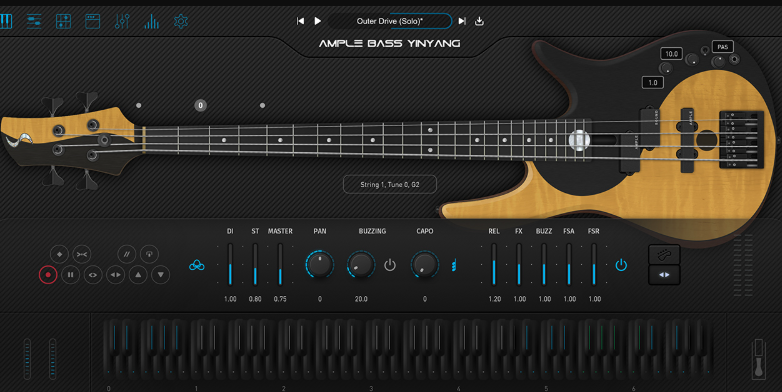Open the Strummer panel tab icon

point(34,21)
